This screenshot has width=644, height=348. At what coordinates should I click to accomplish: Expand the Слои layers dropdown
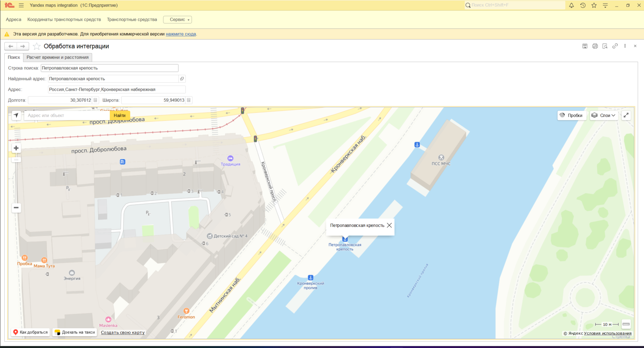pyautogui.click(x=604, y=115)
